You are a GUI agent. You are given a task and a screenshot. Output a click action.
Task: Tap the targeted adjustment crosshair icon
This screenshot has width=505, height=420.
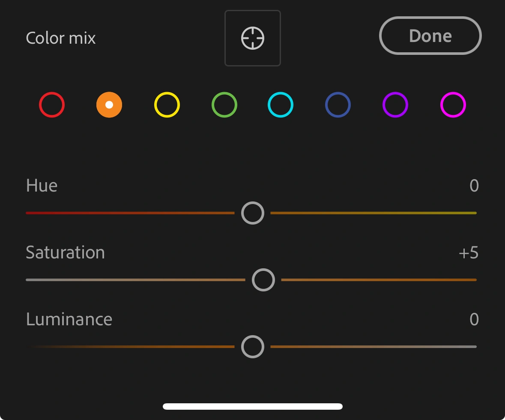coord(253,38)
